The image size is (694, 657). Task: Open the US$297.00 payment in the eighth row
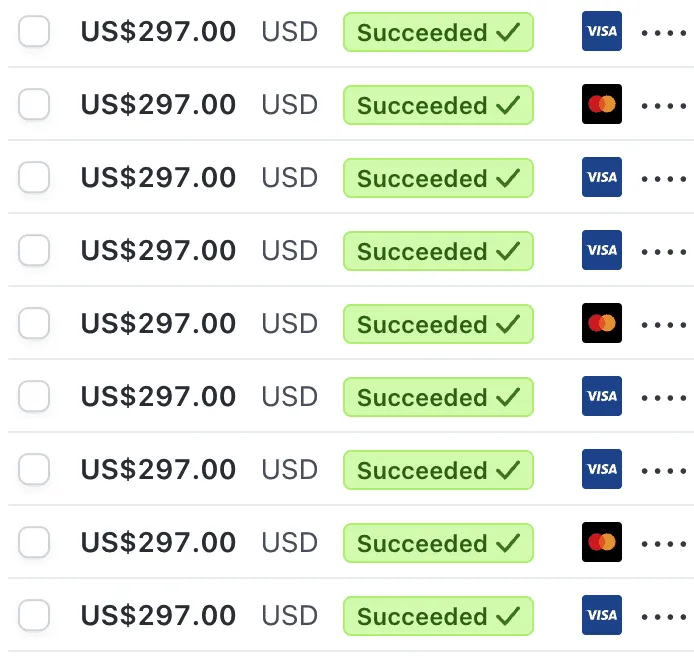158,542
